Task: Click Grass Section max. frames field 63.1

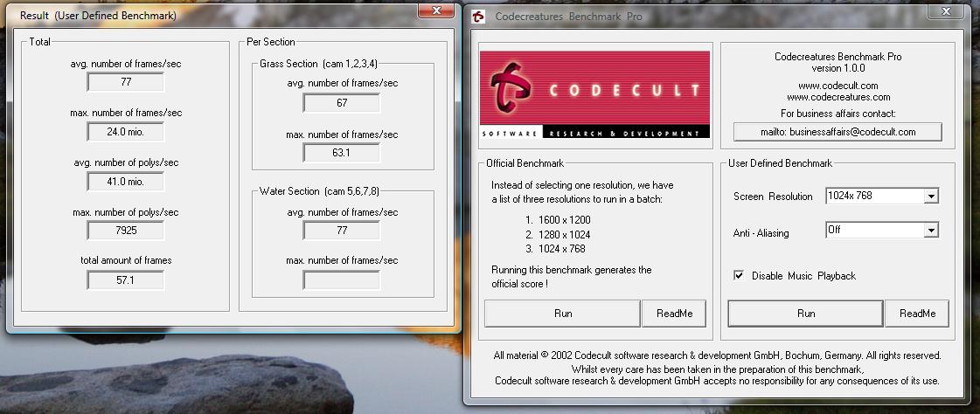Action: tap(341, 152)
